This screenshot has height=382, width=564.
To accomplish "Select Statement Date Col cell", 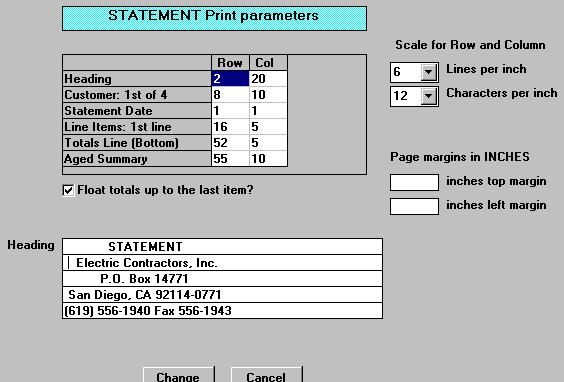I will (268, 111).
